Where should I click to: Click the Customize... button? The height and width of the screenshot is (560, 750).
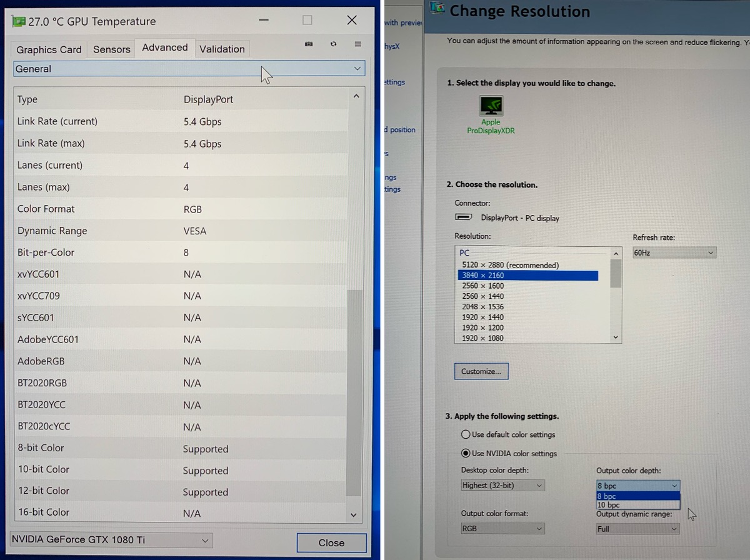click(481, 371)
